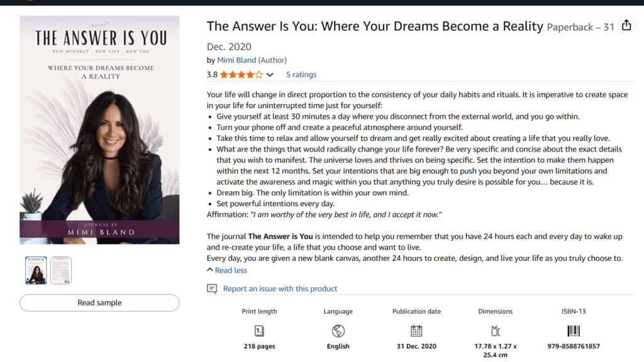Screen dimensions: 644x362
Task: Click the book title heading
Action: (x=375, y=26)
